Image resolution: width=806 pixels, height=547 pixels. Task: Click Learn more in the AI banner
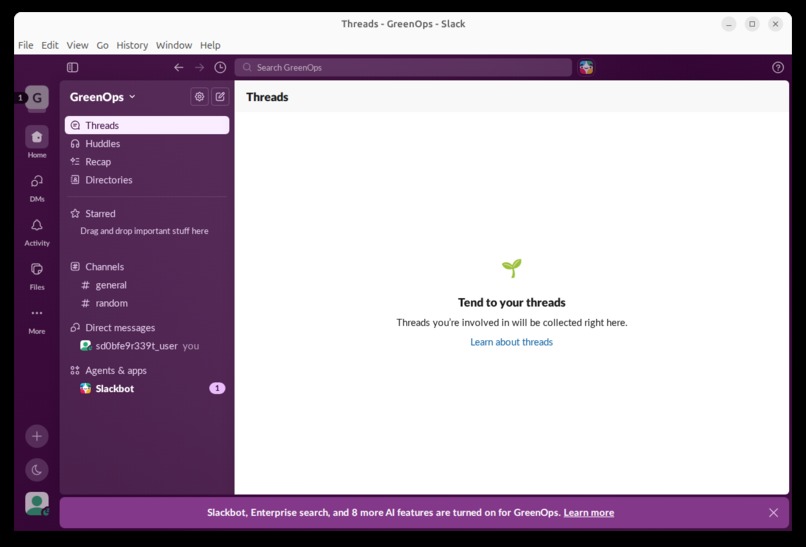coord(589,513)
